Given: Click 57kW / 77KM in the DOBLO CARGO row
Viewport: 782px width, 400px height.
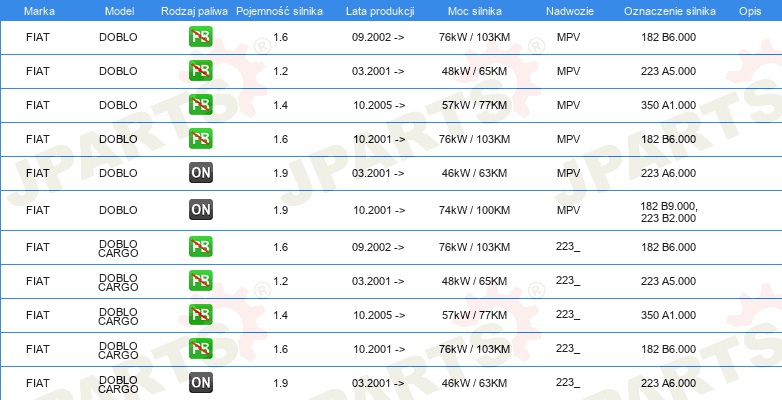Looking at the screenshot, I should tap(474, 315).
